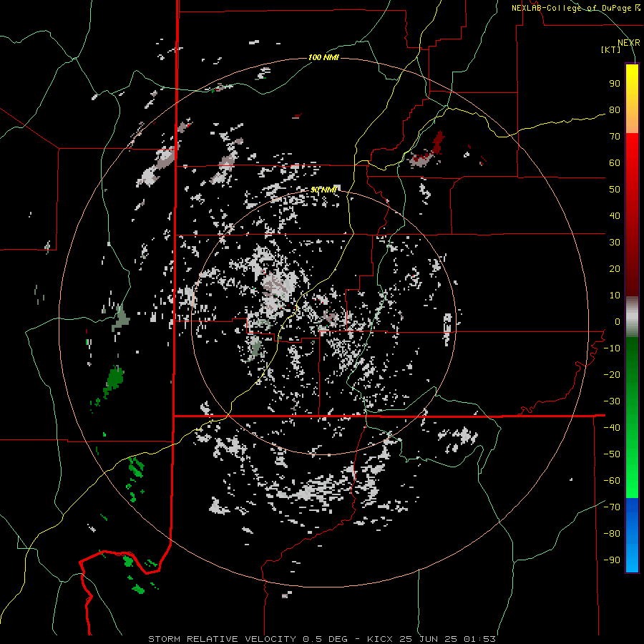Click the STORM RELATIVE VELOCITY 0.5 DEG caption

tap(248, 639)
